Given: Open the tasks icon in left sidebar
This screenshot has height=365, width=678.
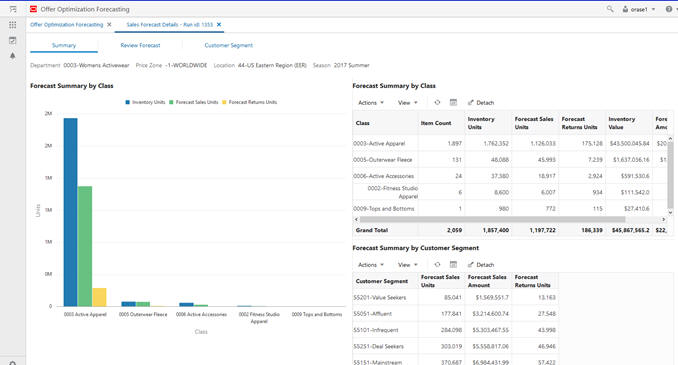Looking at the screenshot, I should (13, 41).
